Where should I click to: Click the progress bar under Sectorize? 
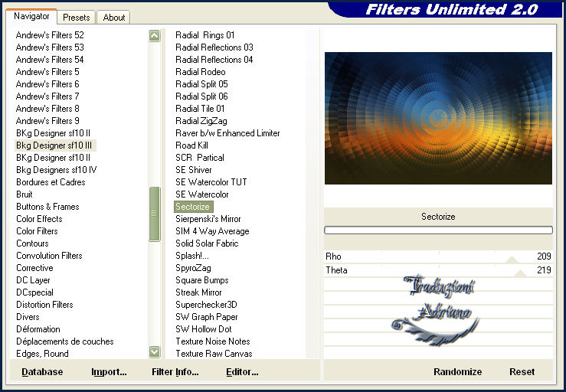438,230
